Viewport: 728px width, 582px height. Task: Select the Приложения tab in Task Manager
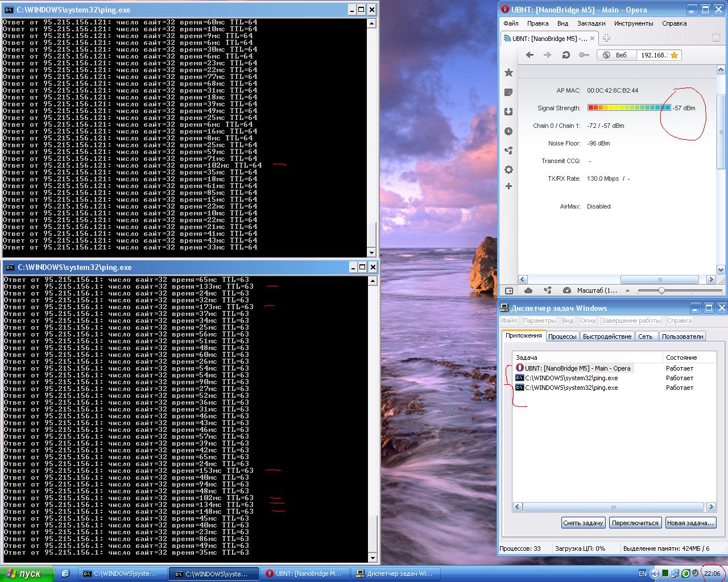[x=523, y=335]
